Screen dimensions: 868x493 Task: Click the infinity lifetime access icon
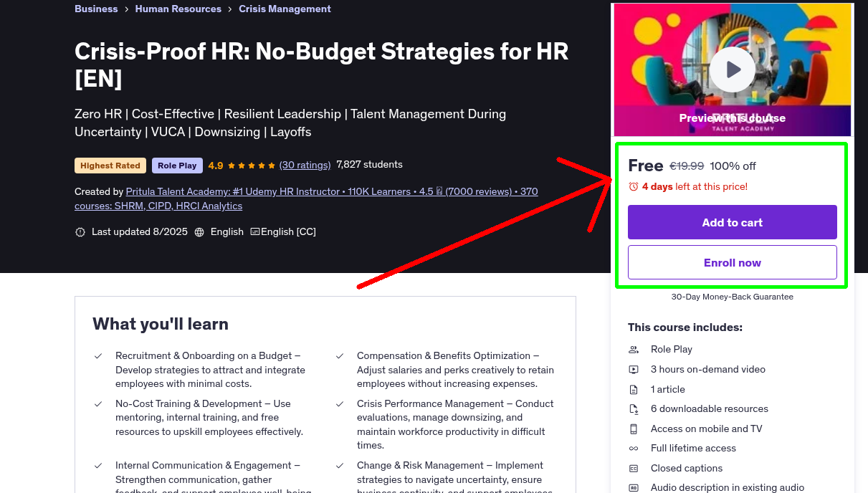click(x=634, y=449)
